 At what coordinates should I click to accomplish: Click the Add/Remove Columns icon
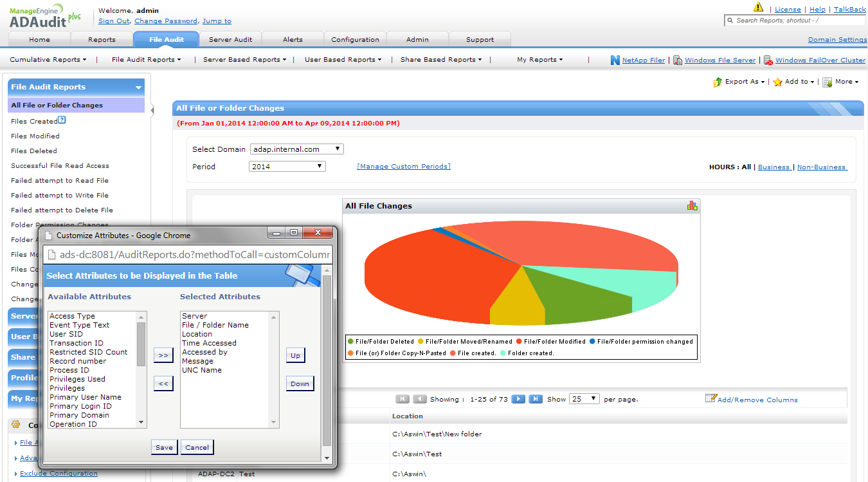pos(710,398)
